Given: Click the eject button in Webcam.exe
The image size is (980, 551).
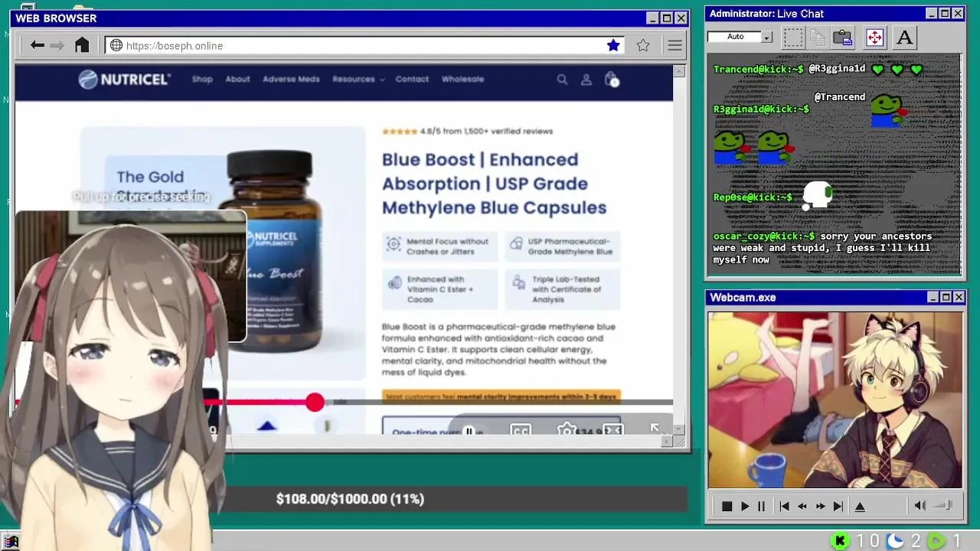Looking at the screenshot, I should click(860, 507).
